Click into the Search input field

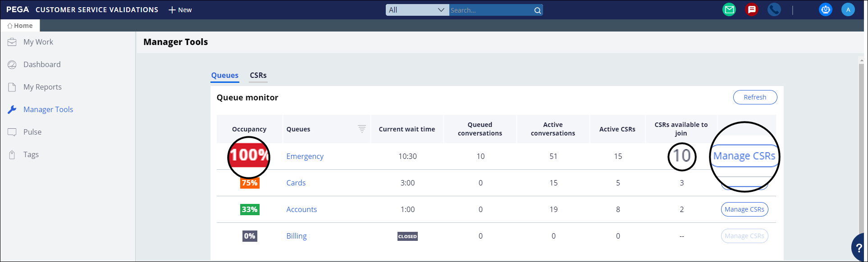[490, 10]
